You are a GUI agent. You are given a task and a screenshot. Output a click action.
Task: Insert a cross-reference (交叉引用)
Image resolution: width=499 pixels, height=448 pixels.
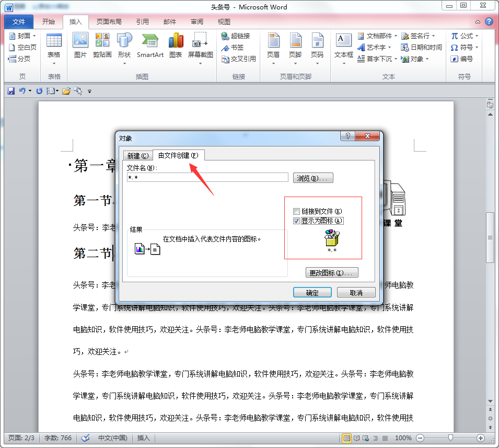pos(239,59)
